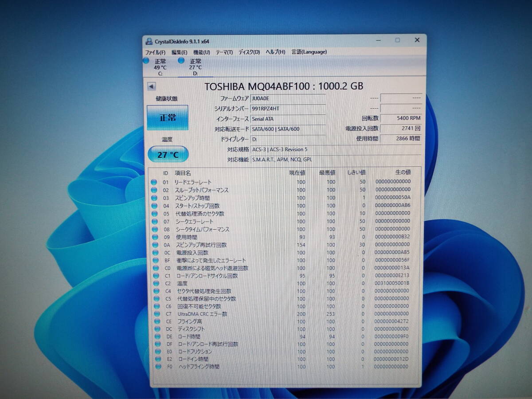This screenshot has width=532, height=399.
Task: Click the previous disk arrow button
Action: pos(152,86)
